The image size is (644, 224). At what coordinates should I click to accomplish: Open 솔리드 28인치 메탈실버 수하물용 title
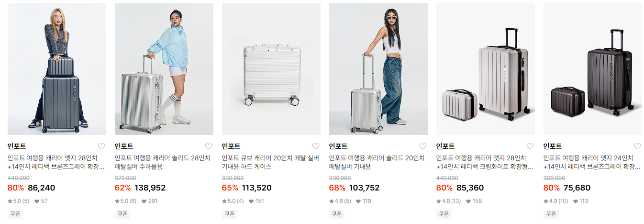coord(162,162)
